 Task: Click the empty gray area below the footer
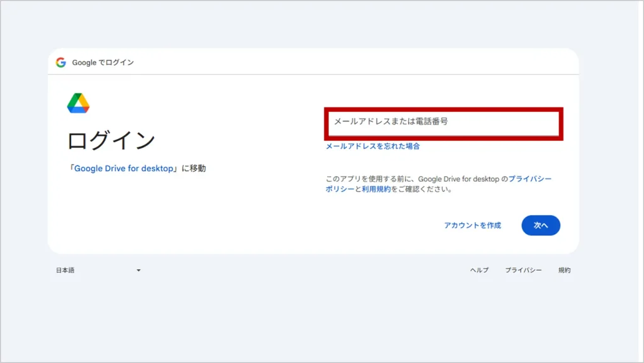pos(314,321)
